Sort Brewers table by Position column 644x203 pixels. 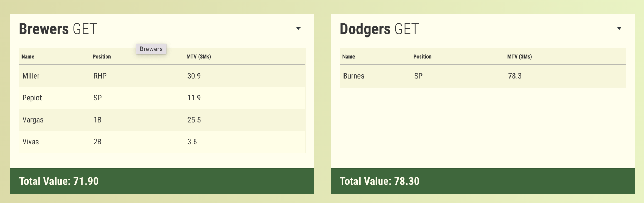point(102,56)
